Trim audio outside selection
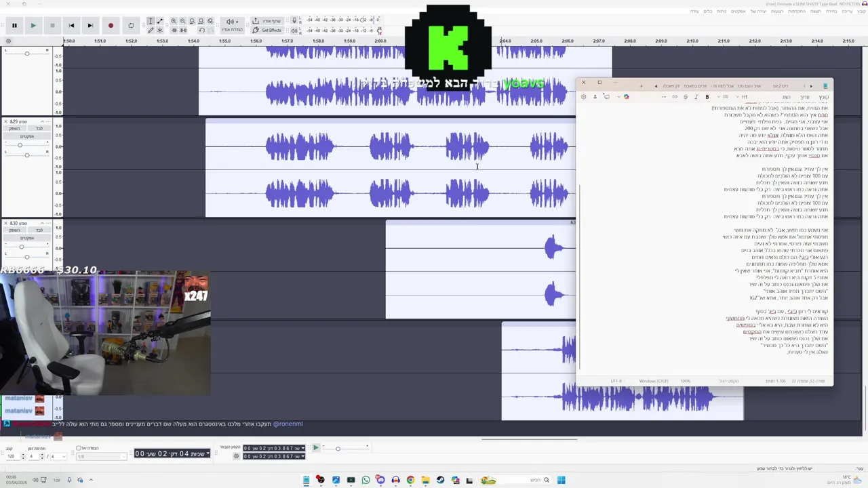This screenshot has height=488, width=868. pos(174,30)
